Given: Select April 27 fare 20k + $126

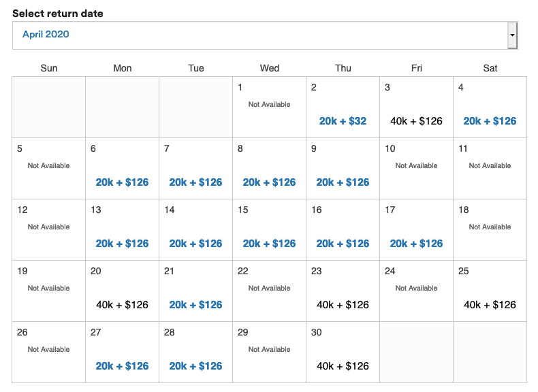Looking at the screenshot, I should (x=122, y=366).
